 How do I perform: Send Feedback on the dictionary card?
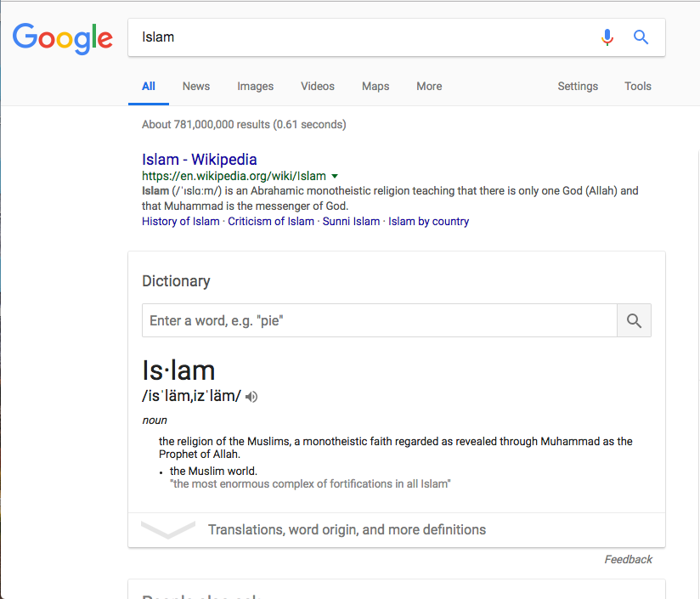click(628, 559)
